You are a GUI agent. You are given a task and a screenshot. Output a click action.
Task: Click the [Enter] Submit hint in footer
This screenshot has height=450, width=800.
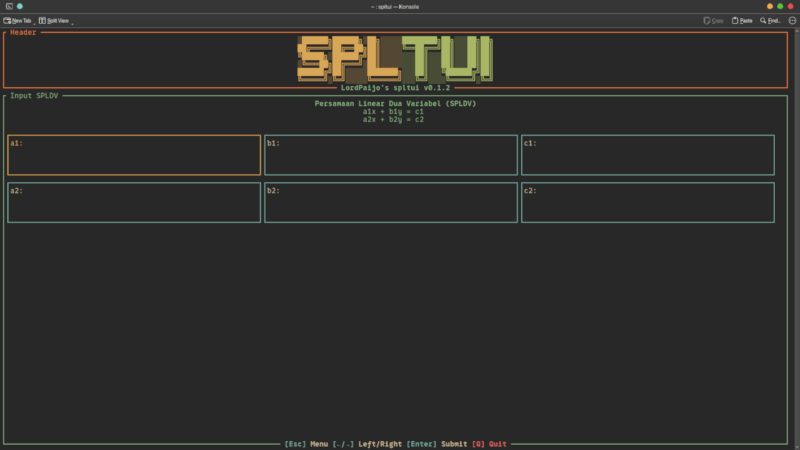(437, 444)
